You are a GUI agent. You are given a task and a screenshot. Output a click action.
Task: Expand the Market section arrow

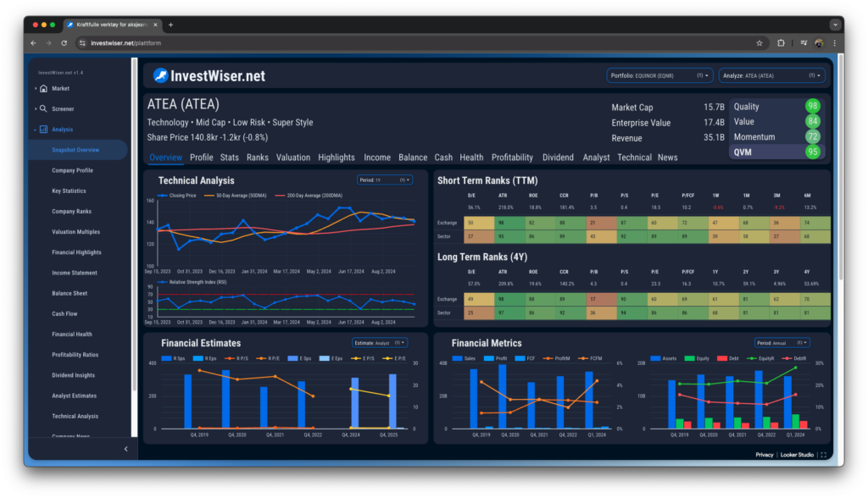click(36, 89)
